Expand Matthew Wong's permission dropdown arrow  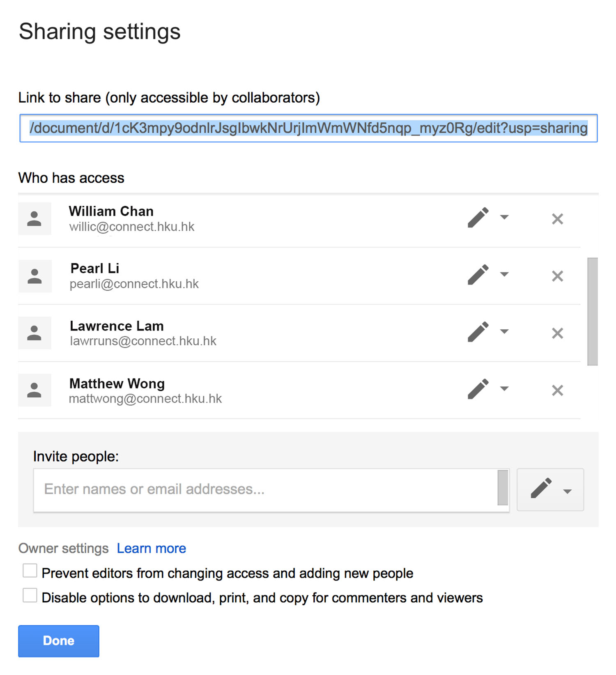(504, 388)
